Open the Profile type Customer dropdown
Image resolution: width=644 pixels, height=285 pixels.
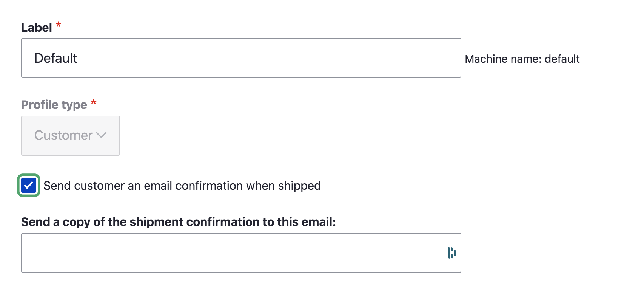[x=71, y=135]
